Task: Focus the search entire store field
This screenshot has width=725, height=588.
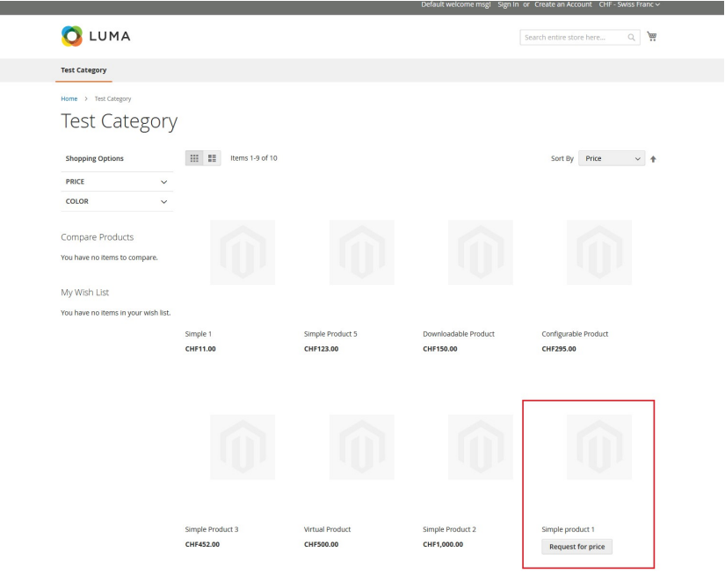Action: coord(571,37)
